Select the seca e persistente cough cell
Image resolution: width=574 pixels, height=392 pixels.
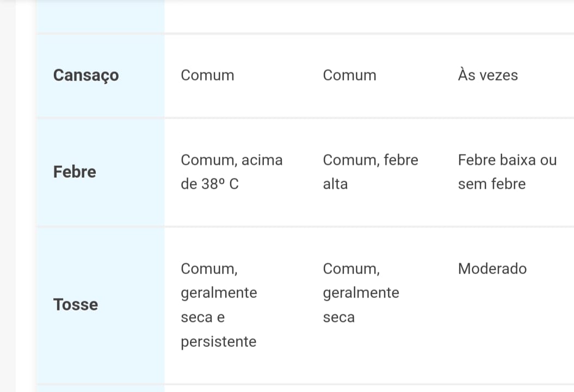coord(219,304)
